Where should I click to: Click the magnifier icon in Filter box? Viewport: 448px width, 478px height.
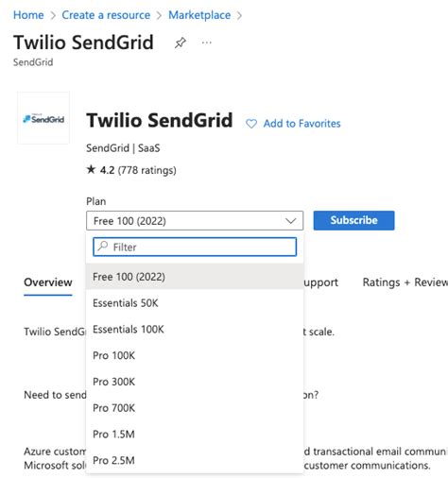103,247
